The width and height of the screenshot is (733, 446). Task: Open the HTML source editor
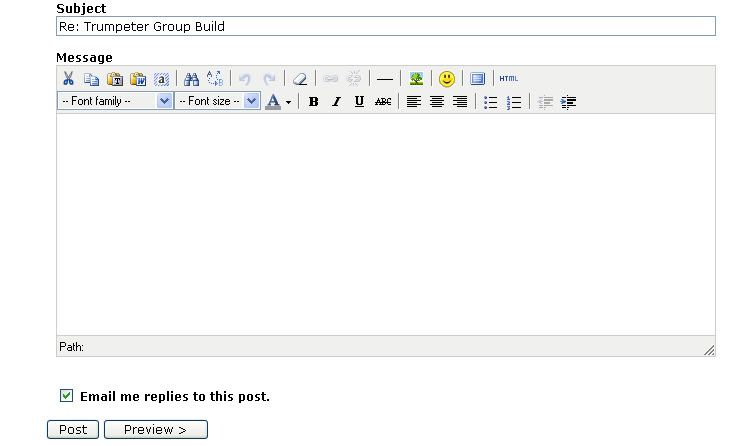tap(508, 79)
